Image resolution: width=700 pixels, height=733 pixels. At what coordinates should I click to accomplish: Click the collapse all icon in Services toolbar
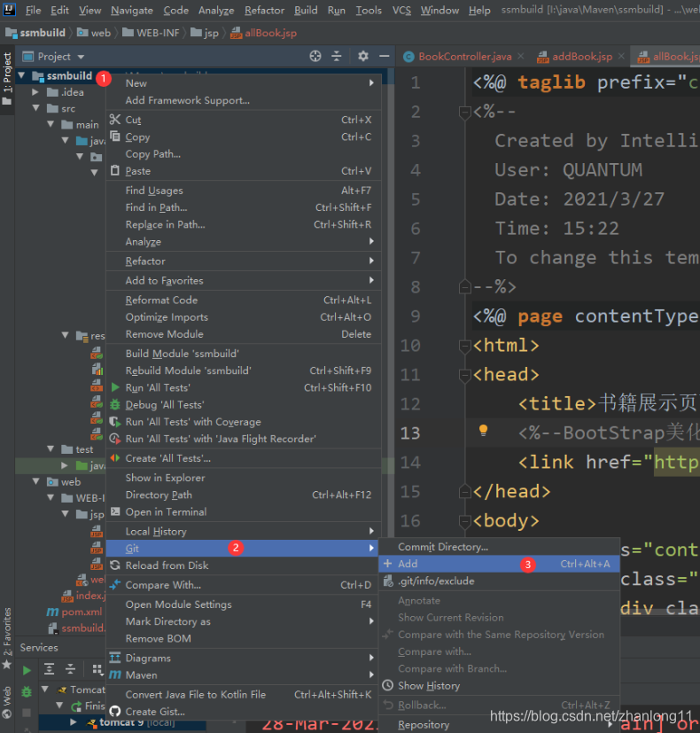click(x=70, y=669)
